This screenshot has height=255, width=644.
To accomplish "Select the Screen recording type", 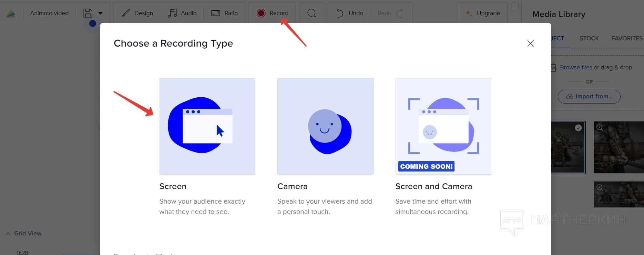I will click(207, 126).
